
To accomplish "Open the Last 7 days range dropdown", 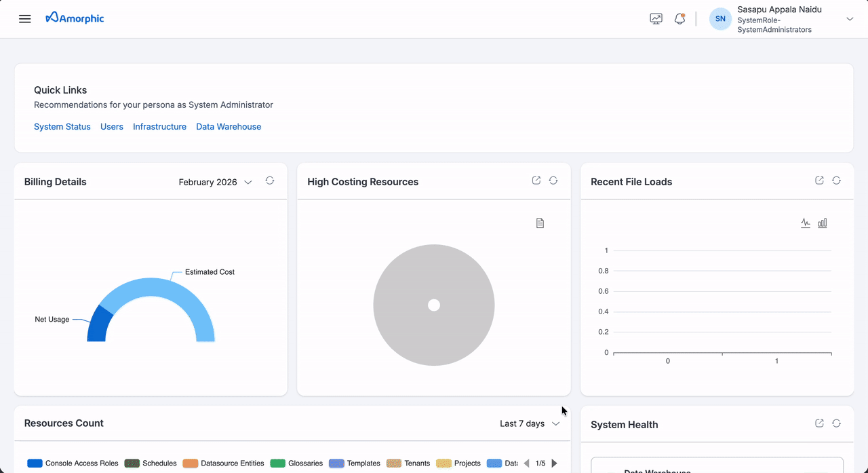I will coord(529,423).
